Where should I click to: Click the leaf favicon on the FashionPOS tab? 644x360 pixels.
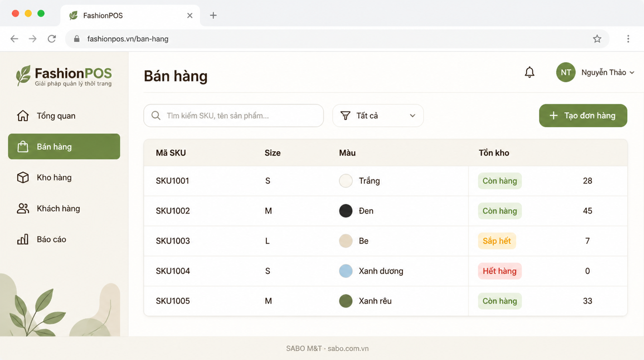[x=73, y=16]
